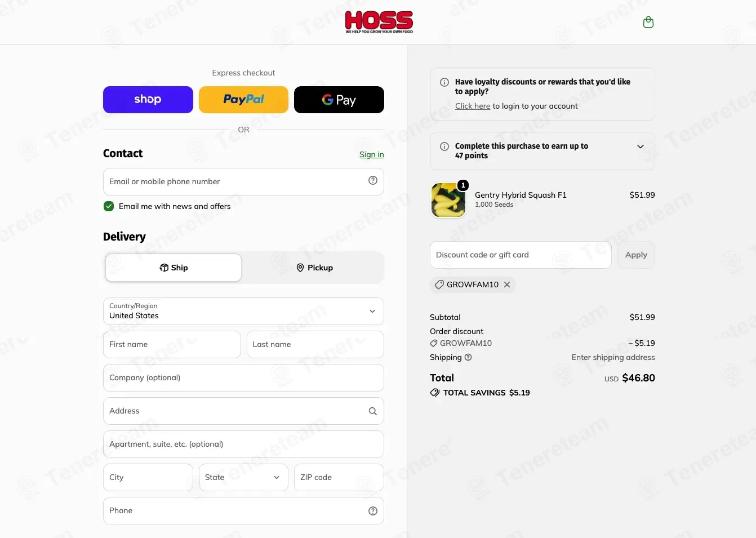Open the Country/Region dropdown
Screen dimensions: 756x538
pos(243,312)
